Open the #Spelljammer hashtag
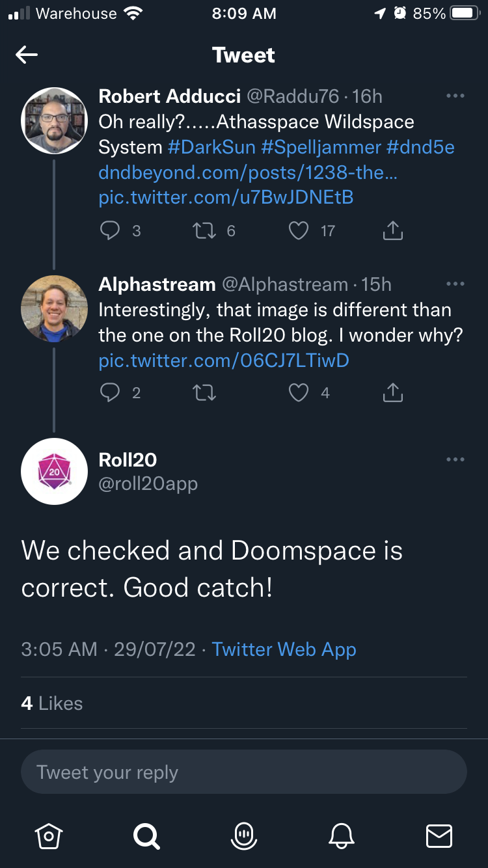The image size is (488, 868). tap(321, 147)
